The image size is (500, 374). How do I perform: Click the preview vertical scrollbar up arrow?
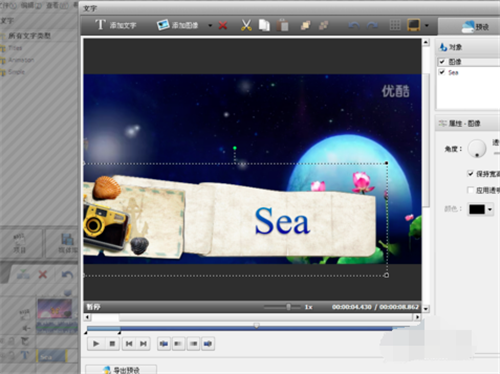tap(426, 42)
